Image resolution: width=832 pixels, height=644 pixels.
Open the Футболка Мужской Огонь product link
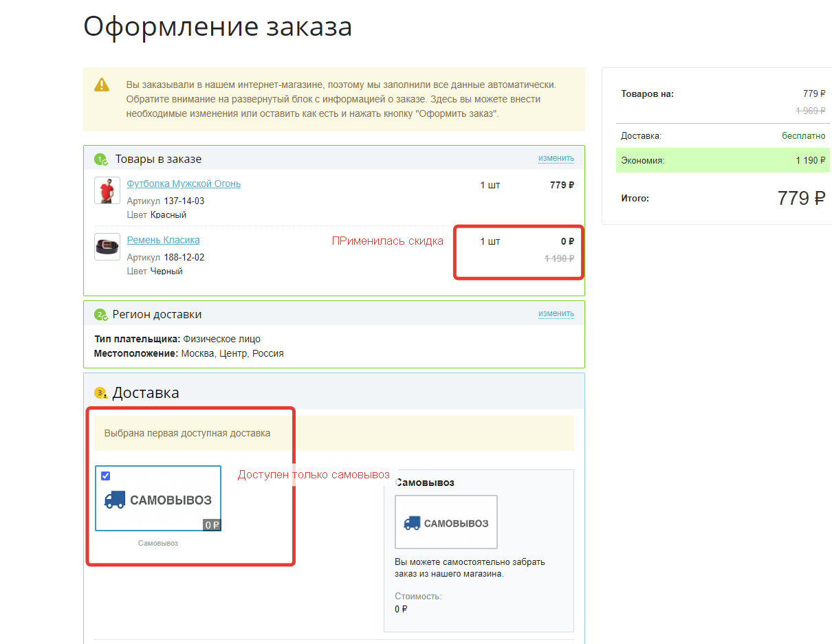coord(184,184)
